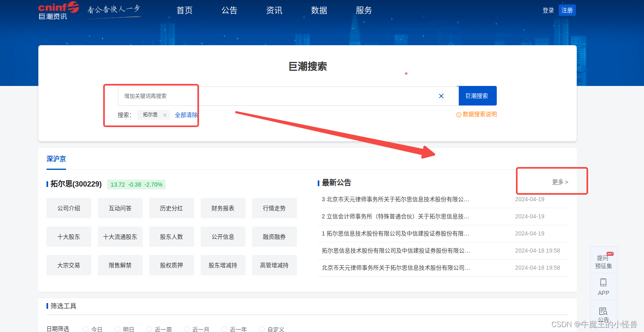This screenshot has height=332, width=644.
Task: Open the 服务 navigation menu
Action: (364, 10)
